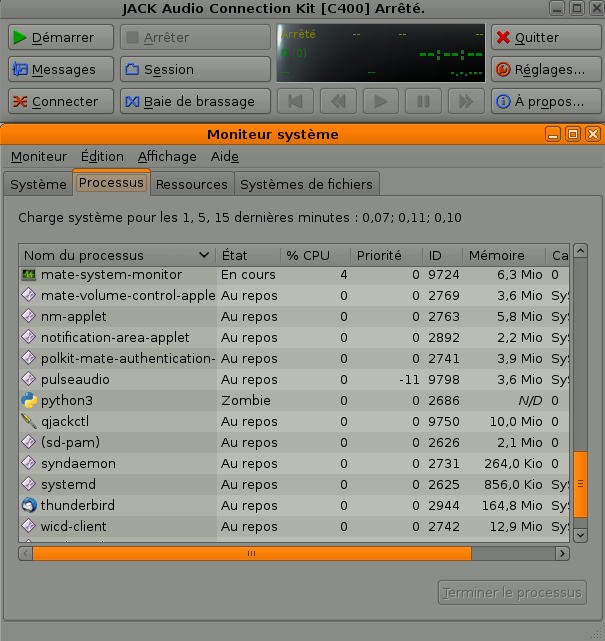Viewport: 605px width, 641px height.
Task: Click python3 process icon
Action: [x=29, y=400]
